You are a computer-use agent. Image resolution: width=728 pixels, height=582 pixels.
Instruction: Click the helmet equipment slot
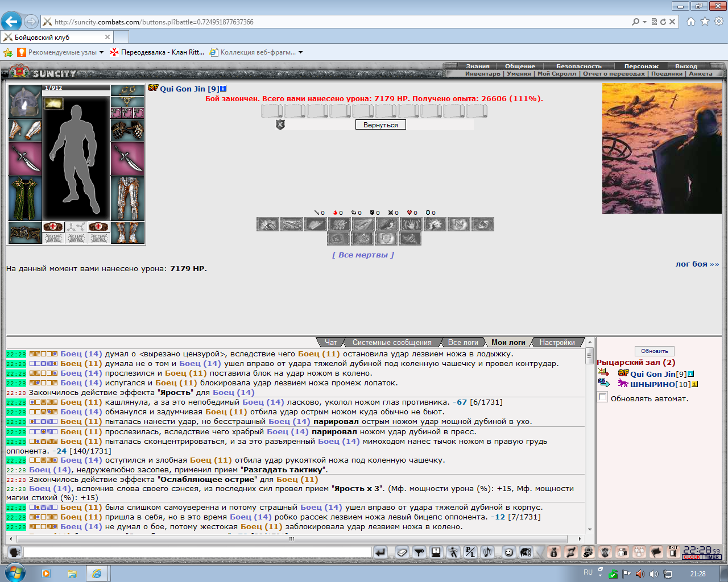[x=25, y=102]
